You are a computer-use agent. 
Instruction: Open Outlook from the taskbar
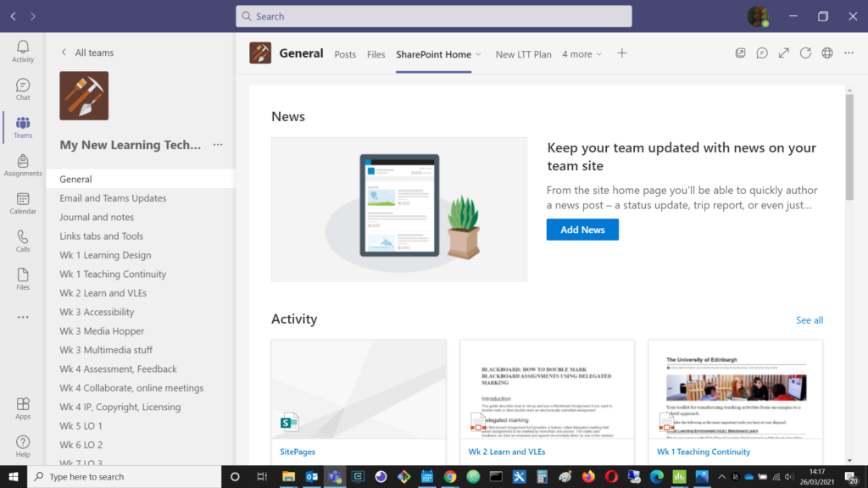pos(312,476)
